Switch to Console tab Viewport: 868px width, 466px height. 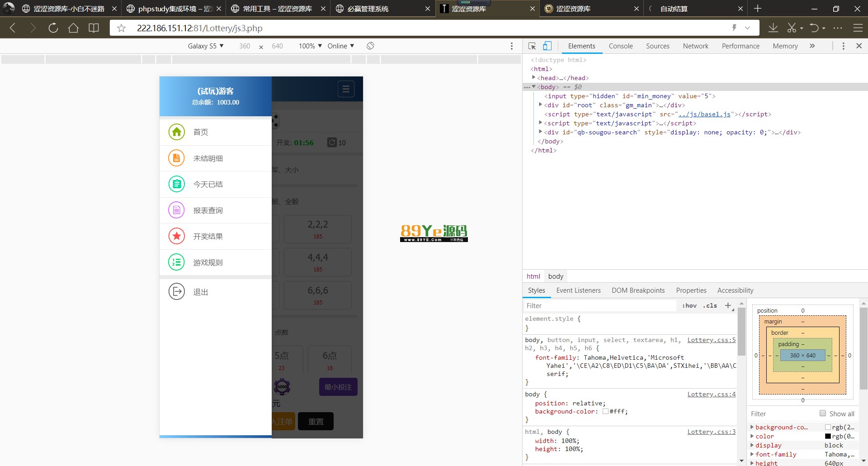621,46
